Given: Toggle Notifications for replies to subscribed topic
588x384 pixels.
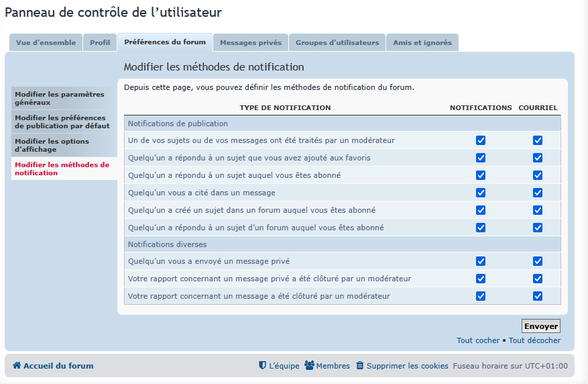Looking at the screenshot, I should 480,175.
